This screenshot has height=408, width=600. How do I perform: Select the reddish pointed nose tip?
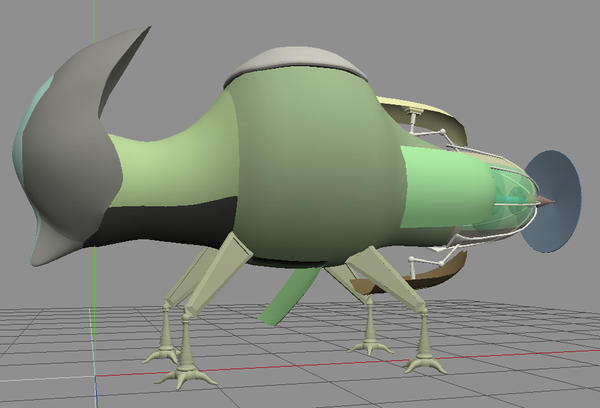(x=545, y=202)
